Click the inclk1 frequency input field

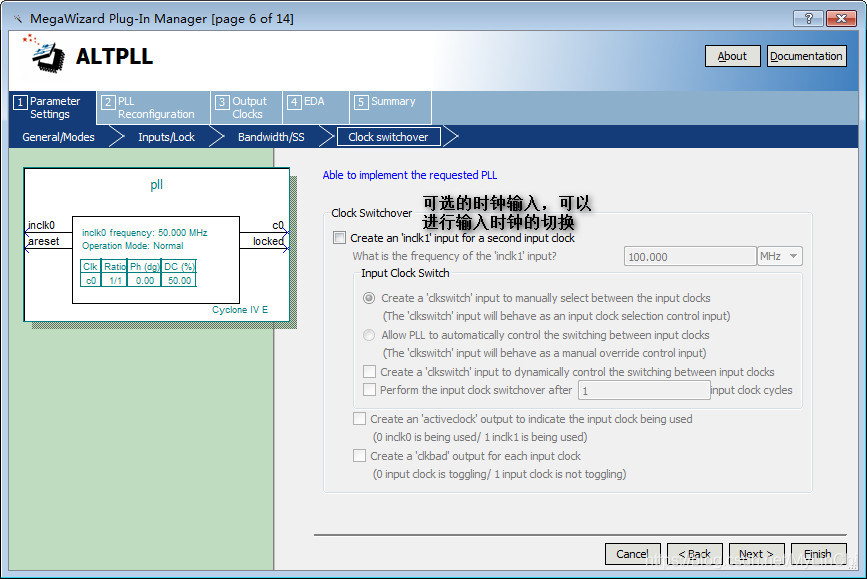click(x=690, y=257)
